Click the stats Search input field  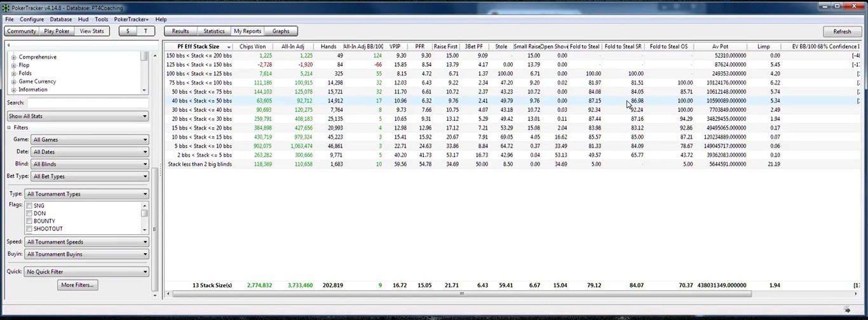[x=88, y=102]
